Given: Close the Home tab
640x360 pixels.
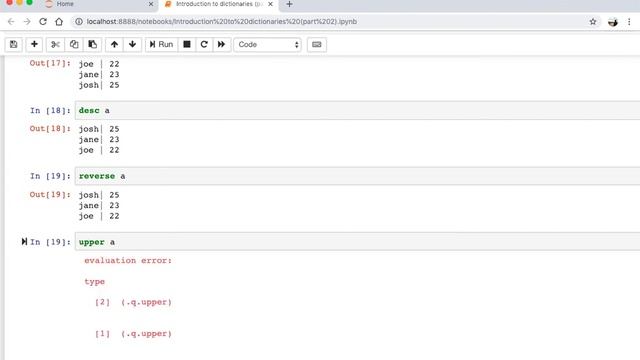Looking at the screenshot, I should (x=151, y=4).
